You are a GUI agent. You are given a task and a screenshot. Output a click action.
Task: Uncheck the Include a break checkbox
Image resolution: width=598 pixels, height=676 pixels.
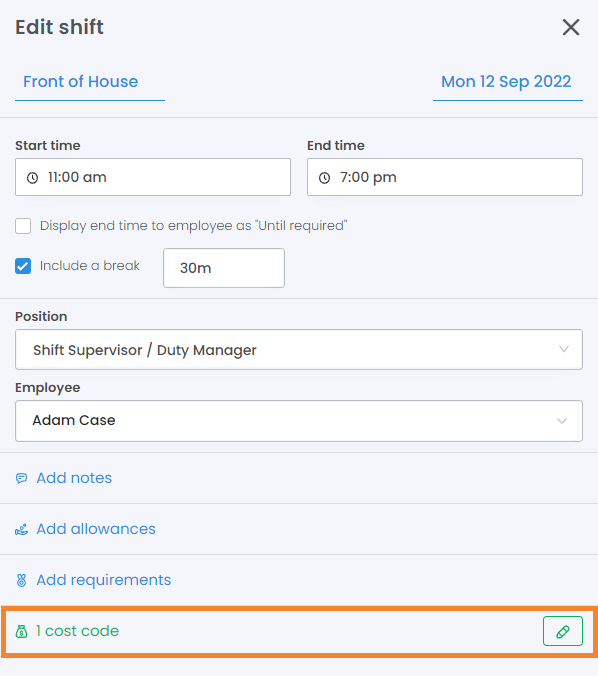[x=23, y=266]
